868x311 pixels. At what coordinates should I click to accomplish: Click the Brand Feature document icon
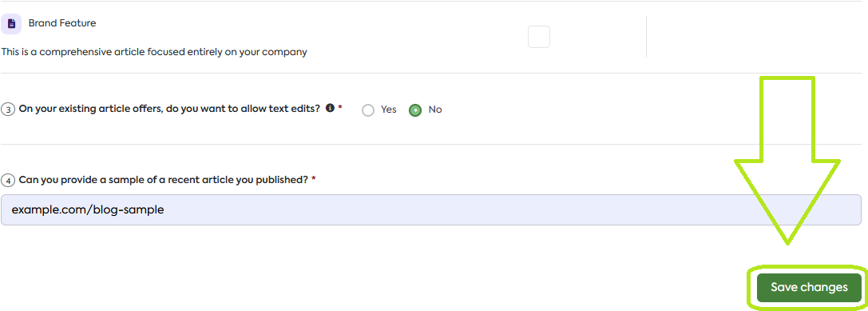tap(11, 24)
